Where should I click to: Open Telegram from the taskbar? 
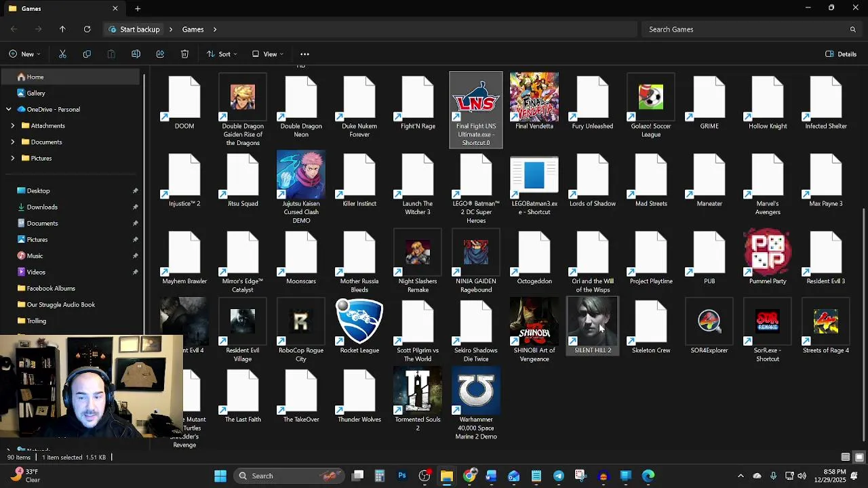(x=559, y=476)
